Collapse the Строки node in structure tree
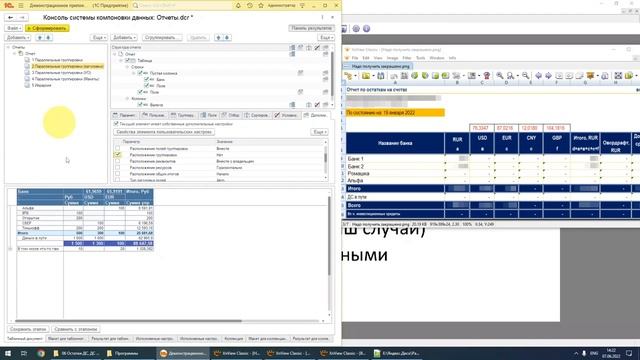 pos(127,67)
